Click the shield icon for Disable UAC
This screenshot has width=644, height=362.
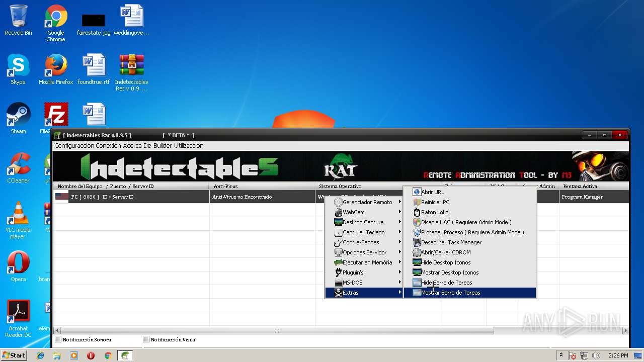(417, 222)
